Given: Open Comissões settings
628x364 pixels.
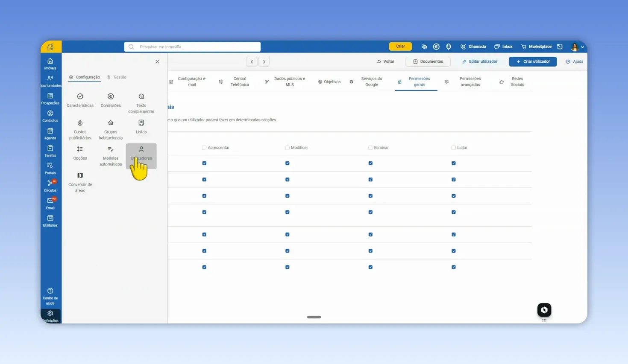Looking at the screenshot, I should click(111, 100).
